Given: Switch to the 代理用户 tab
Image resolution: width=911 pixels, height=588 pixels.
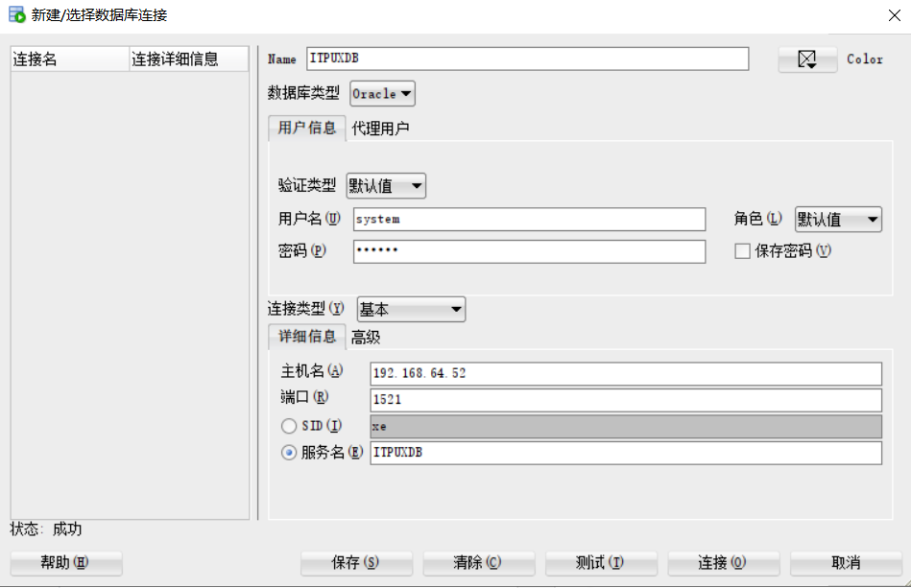Looking at the screenshot, I should tap(380, 129).
